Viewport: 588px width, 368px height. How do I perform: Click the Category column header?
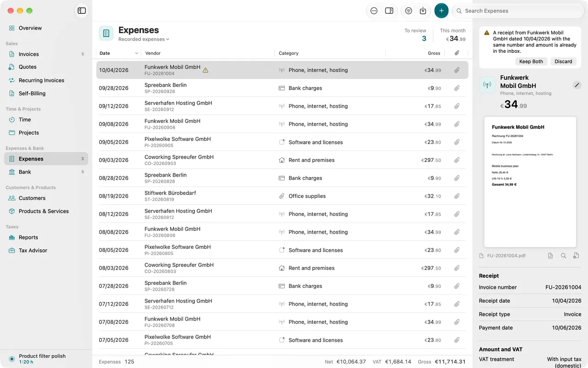(x=288, y=53)
